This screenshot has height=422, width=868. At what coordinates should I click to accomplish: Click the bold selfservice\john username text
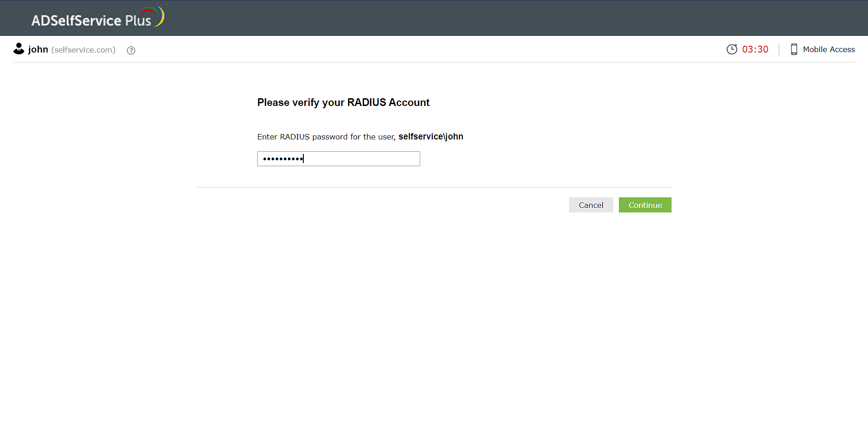[431, 136]
